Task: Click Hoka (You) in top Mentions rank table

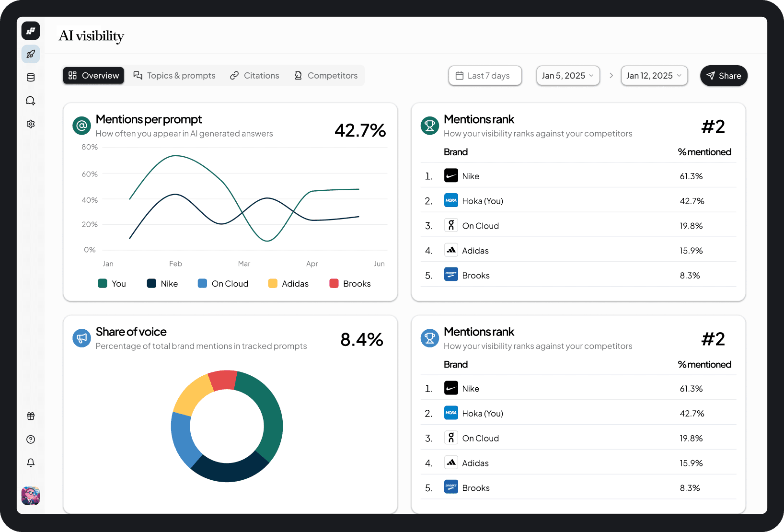Action: 483,201
